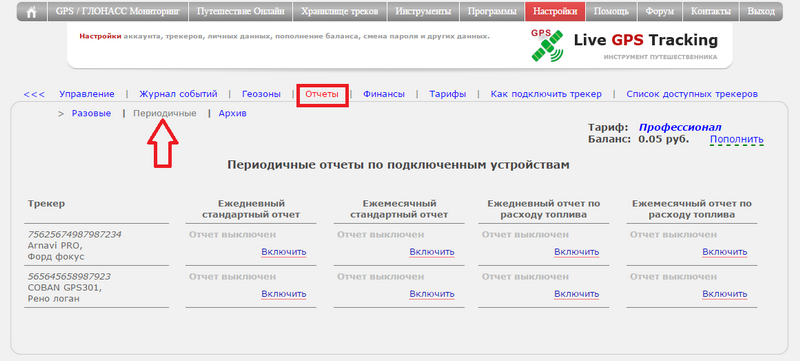Screen dimensions: 800x361
Task: Click the Профессионал tariff link
Action: point(680,127)
